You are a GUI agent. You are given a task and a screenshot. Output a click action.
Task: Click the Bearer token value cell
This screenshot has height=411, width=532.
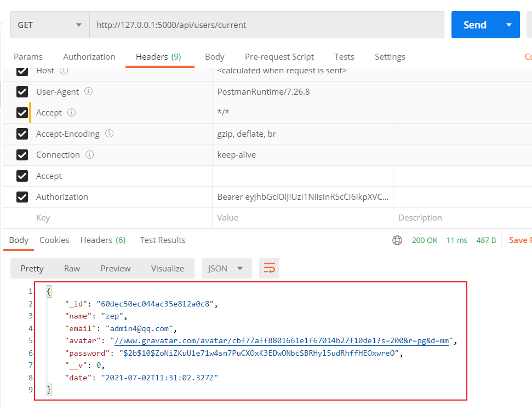click(x=302, y=197)
